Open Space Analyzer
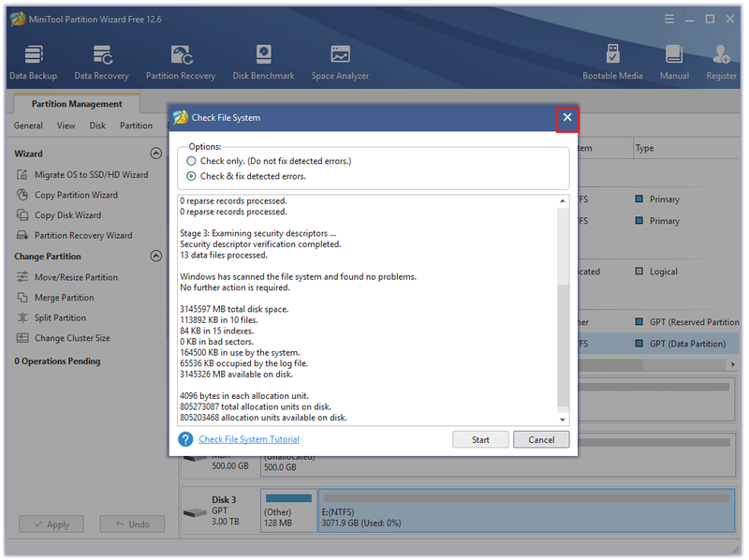Viewport: 749px width, 560px height. (340, 63)
